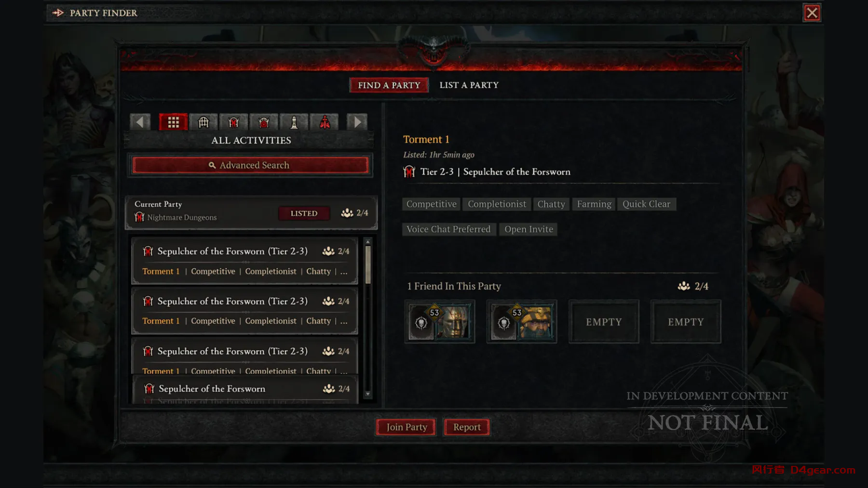The height and width of the screenshot is (488, 868).
Task: Report the selected party listing
Action: (x=467, y=427)
